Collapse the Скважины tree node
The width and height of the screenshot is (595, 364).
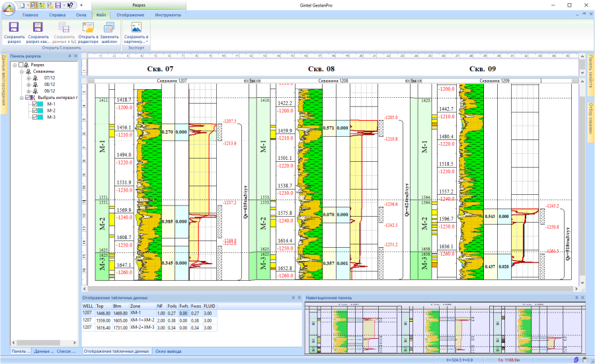(21, 71)
